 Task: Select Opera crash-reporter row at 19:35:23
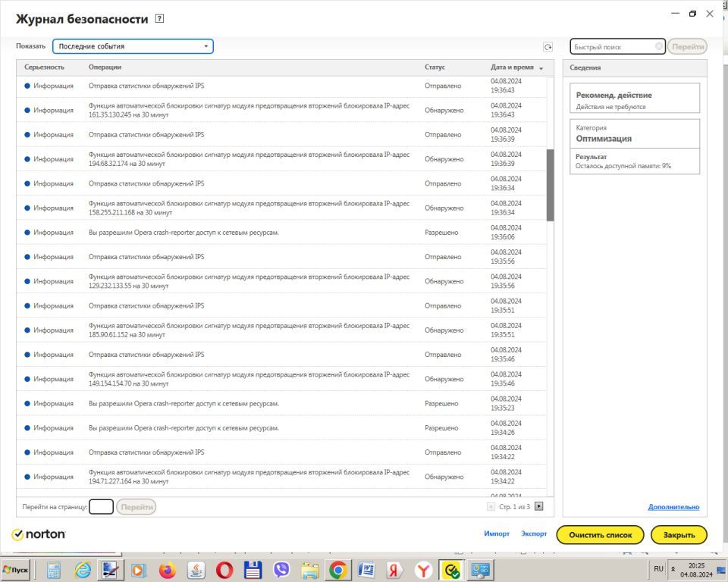281,403
